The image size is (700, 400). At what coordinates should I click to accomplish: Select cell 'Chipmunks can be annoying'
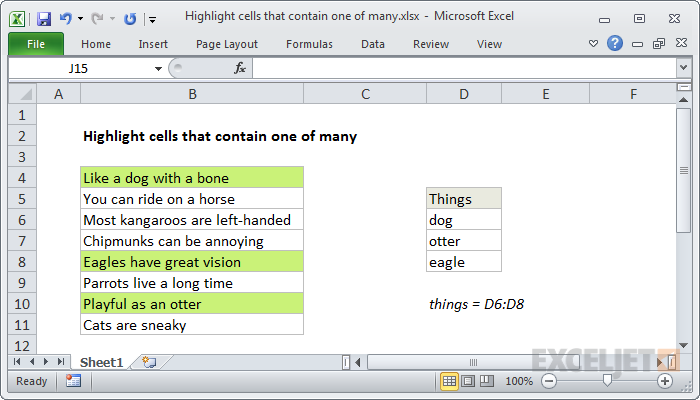tap(192, 241)
